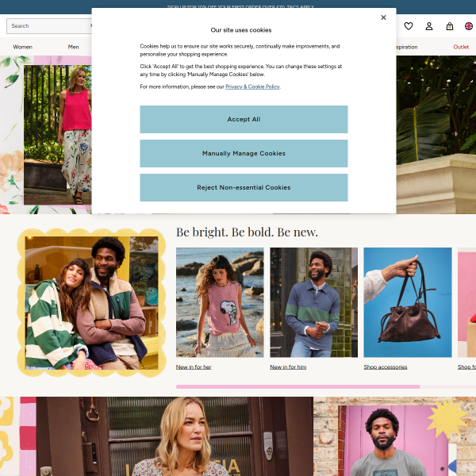Open the Privacy & Cookie Policy link
Screen dimensions: 476x476
252,86
